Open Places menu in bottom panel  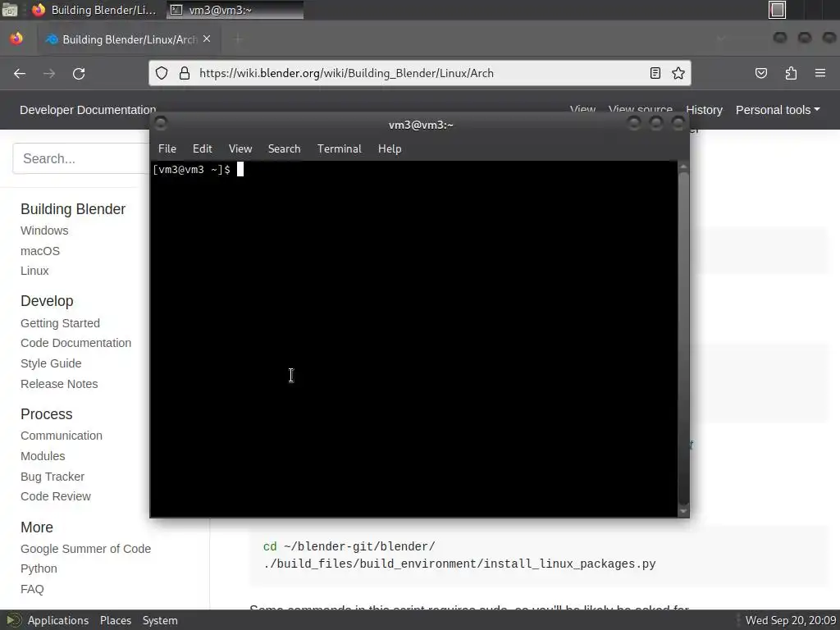coord(115,620)
